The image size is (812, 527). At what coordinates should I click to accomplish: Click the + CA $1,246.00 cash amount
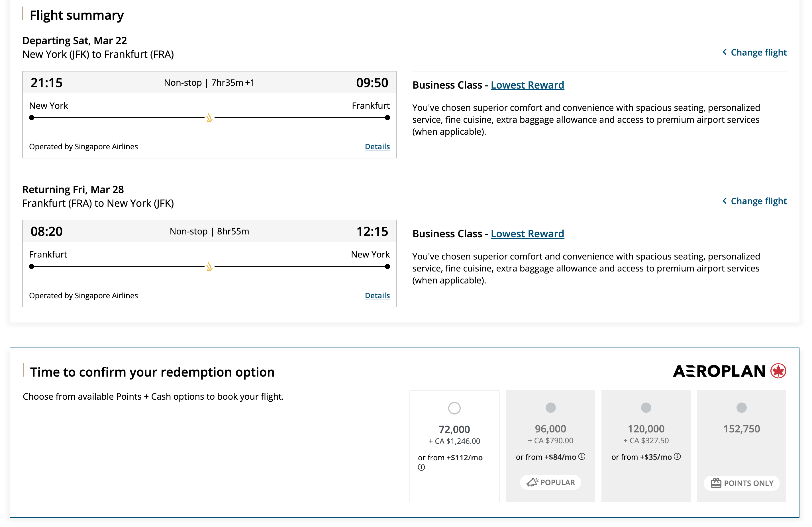coord(454,441)
